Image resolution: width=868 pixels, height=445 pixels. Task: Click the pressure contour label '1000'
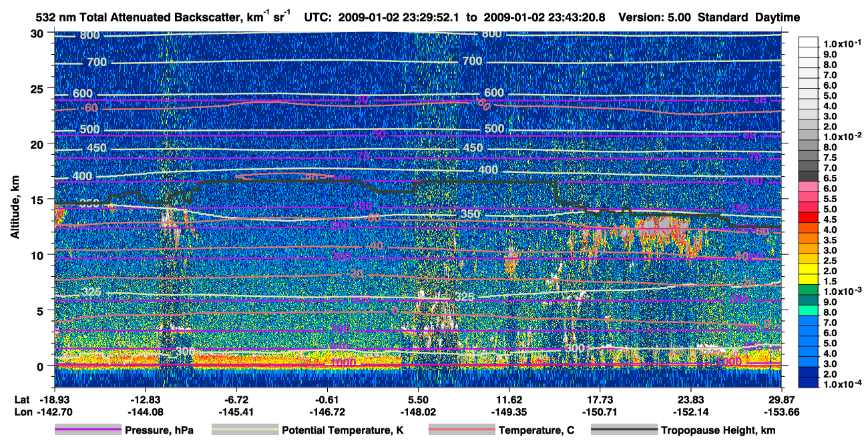(x=344, y=362)
